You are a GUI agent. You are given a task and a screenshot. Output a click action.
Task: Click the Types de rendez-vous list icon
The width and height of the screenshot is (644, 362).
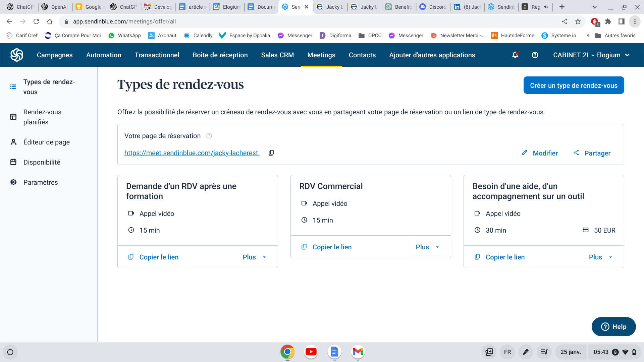[13, 87]
